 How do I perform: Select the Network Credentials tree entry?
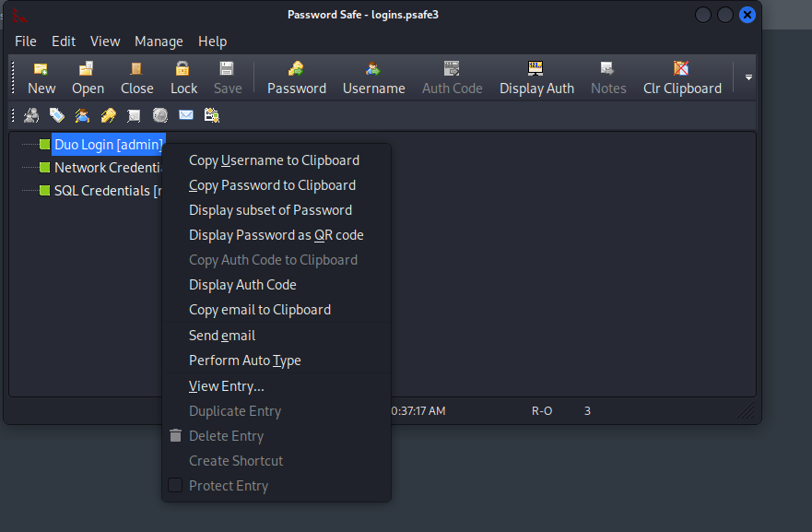coord(108,168)
